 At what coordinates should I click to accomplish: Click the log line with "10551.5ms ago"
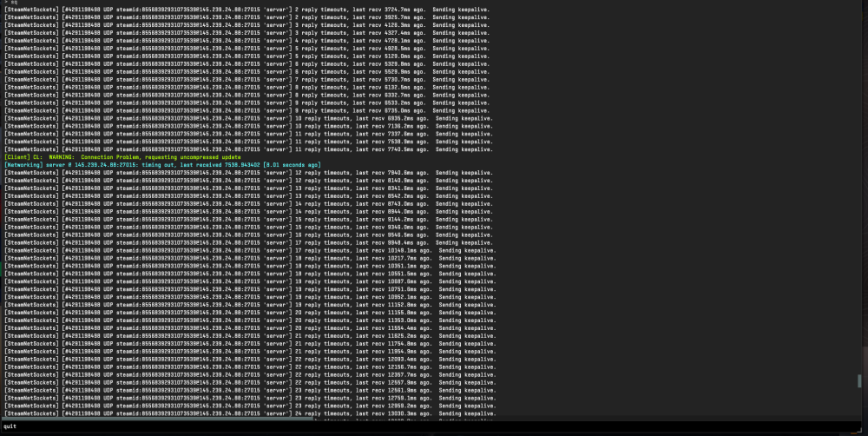250,274
